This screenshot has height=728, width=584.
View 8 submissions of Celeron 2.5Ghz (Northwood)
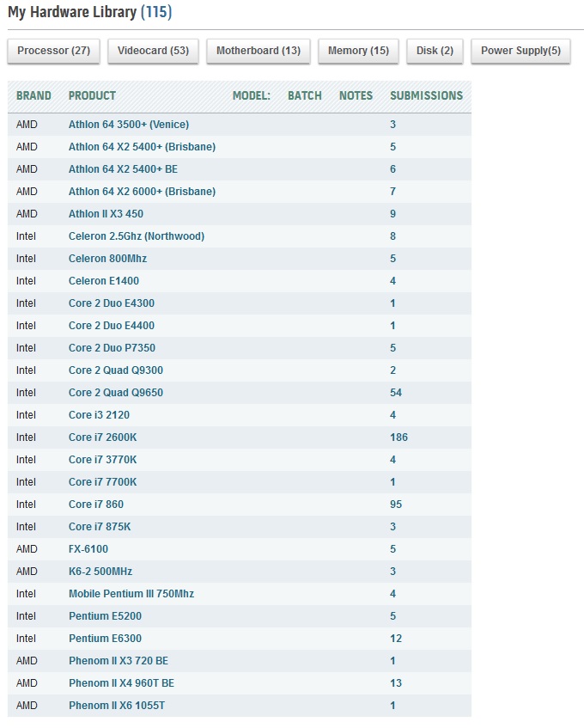[392, 236]
